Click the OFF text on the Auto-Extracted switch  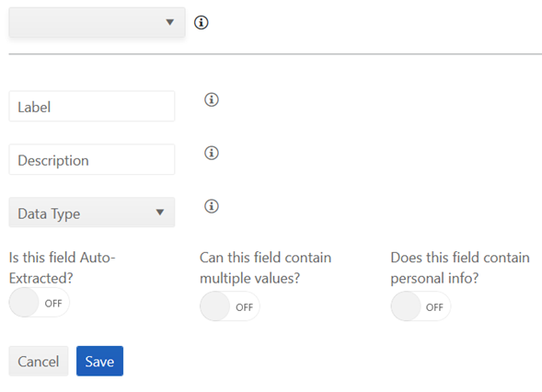pos(53,304)
